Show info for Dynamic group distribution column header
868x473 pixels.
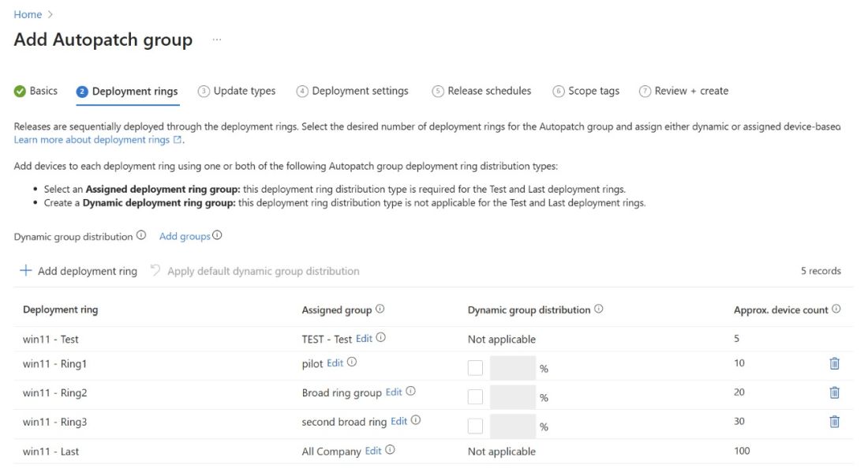click(x=598, y=309)
